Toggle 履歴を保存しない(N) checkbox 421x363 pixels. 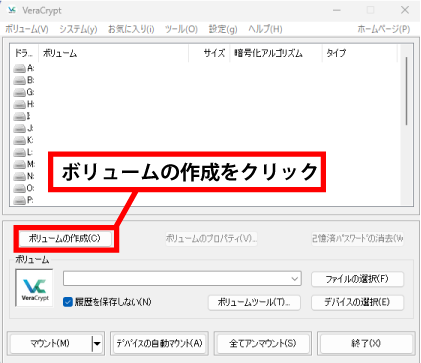click(x=68, y=302)
